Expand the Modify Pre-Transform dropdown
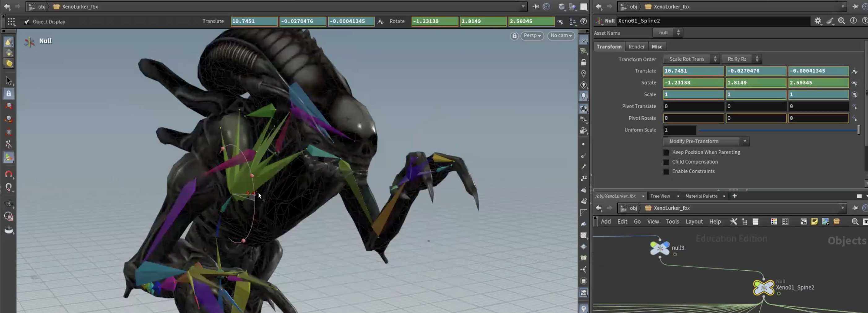Viewport: 868px width, 313px height. click(x=706, y=141)
